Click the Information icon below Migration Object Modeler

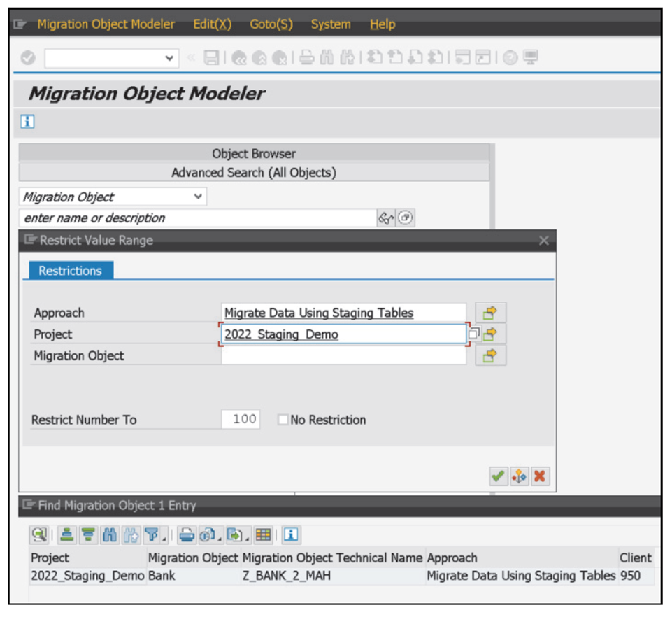tap(27, 121)
